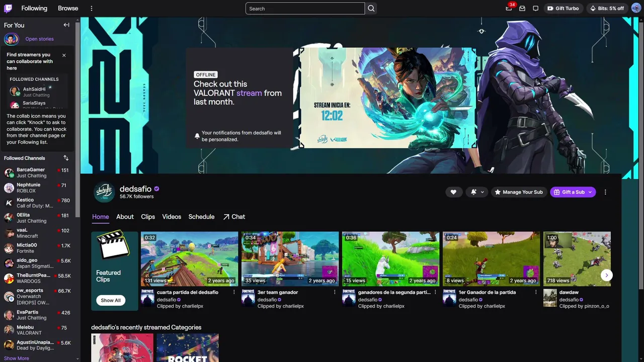This screenshot has height=362, width=644.
Task: Open options for cuarta partida clip
Action: tap(234, 292)
